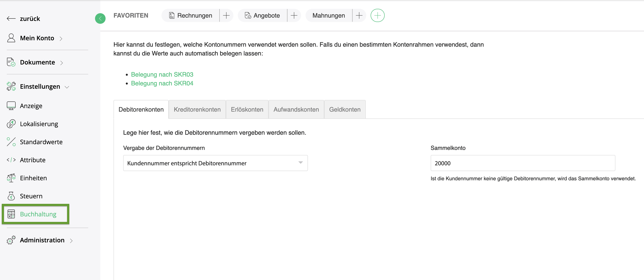Image resolution: width=644 pixels, height=280 pixels.
Task: Click the Administration gears icon
Action: click(11, 240)
